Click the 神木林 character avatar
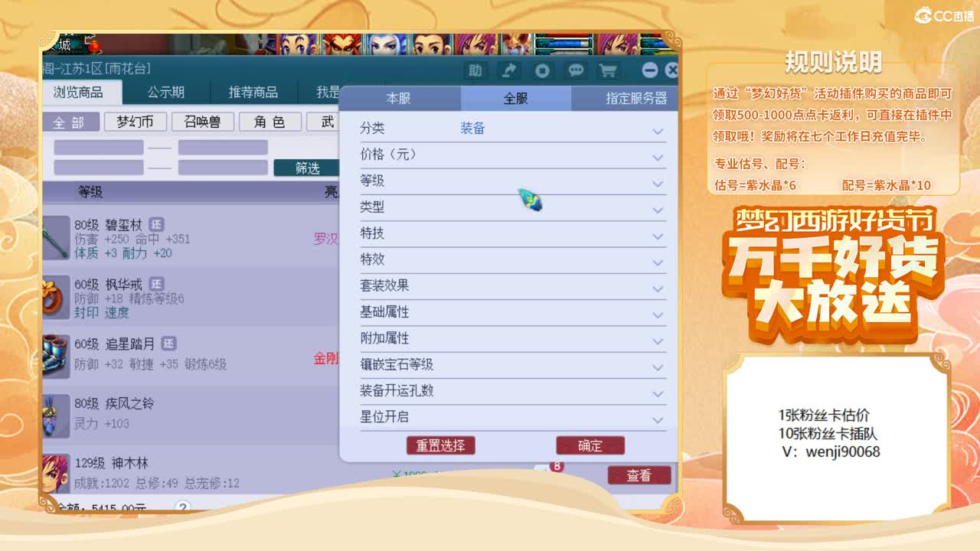 click(56, 473)
